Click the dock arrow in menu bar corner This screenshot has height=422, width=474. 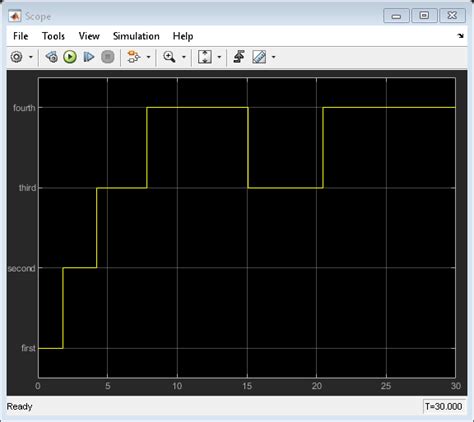461,36
